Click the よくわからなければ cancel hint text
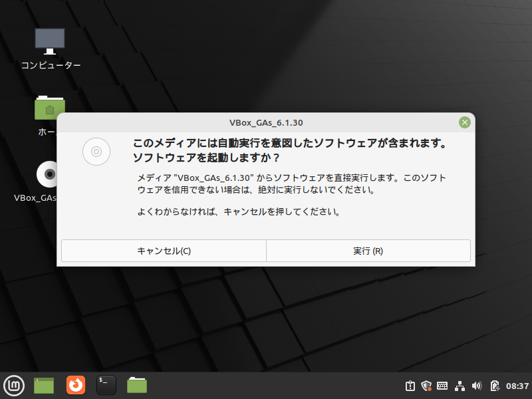This screenshot has width=532, height=399. click(239, 212)
